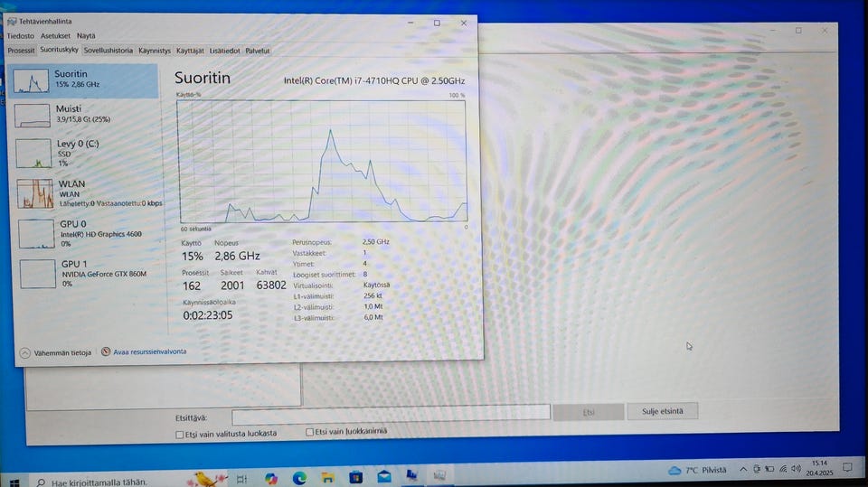Open the weather widget showing 7°C Pilvistä
Screen dimensions: 868x487
697,471
